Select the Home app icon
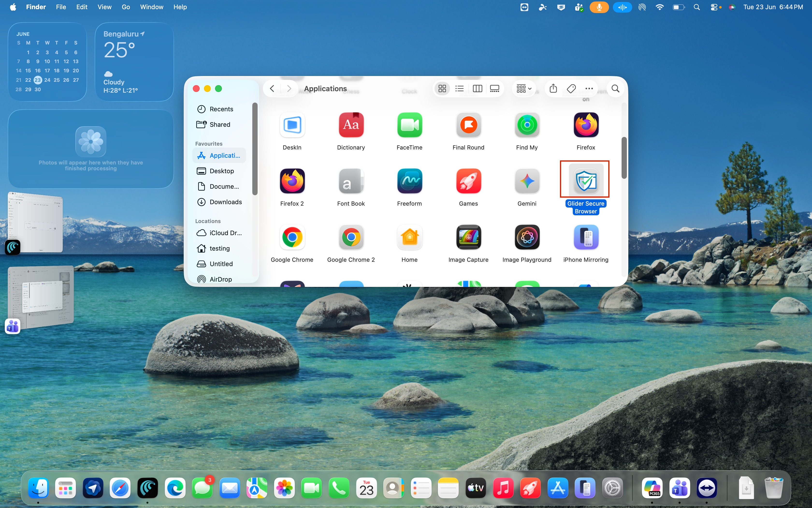Image resolution: width=812 pixels, height=508 pixels. pos(409,237)
